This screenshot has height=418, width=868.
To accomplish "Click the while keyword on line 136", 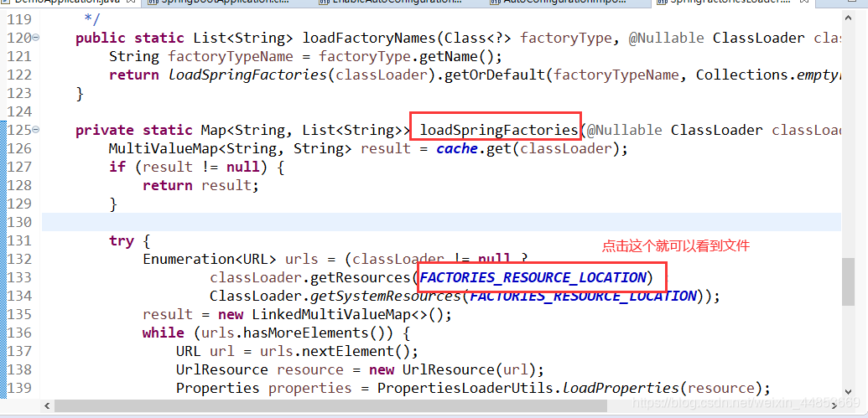I will coord(164,333).
